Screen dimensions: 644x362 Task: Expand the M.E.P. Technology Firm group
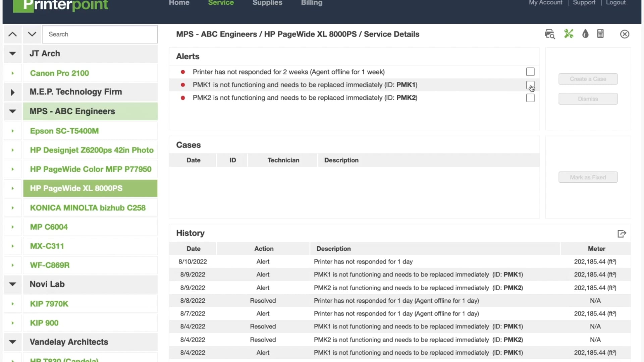tap(12, 92)
